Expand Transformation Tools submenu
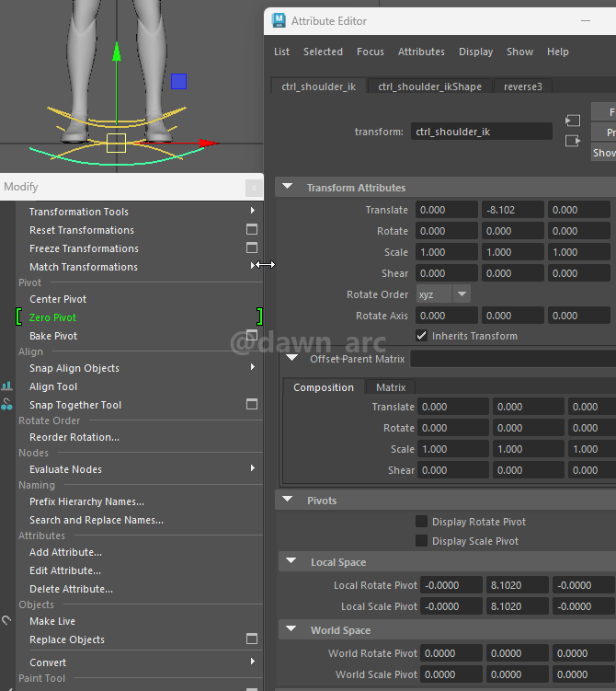The width and height of the screenshot is (616, 691). click(x=253, y=211)
